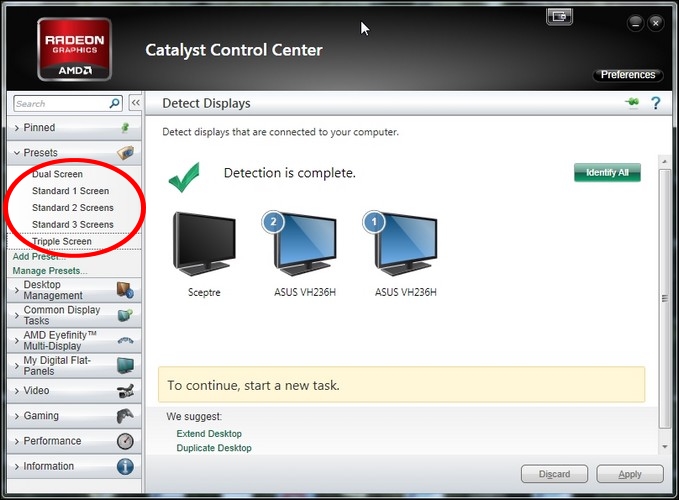This screenshot has width=679, height=500.
Task: Click the Identify All button
Action: tap(607, 172)
